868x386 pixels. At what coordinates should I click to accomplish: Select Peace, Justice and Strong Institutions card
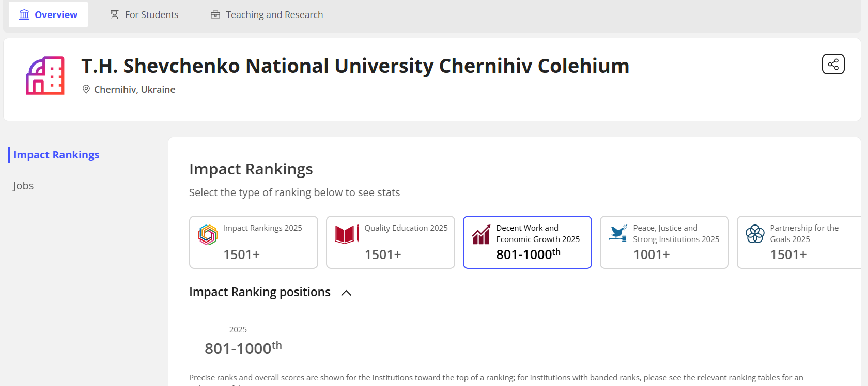(664, 242)
